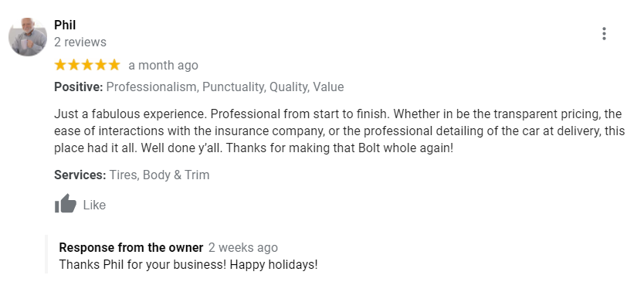Click the second gold star in the rating
644x292 pixels.
coord(73,65)
